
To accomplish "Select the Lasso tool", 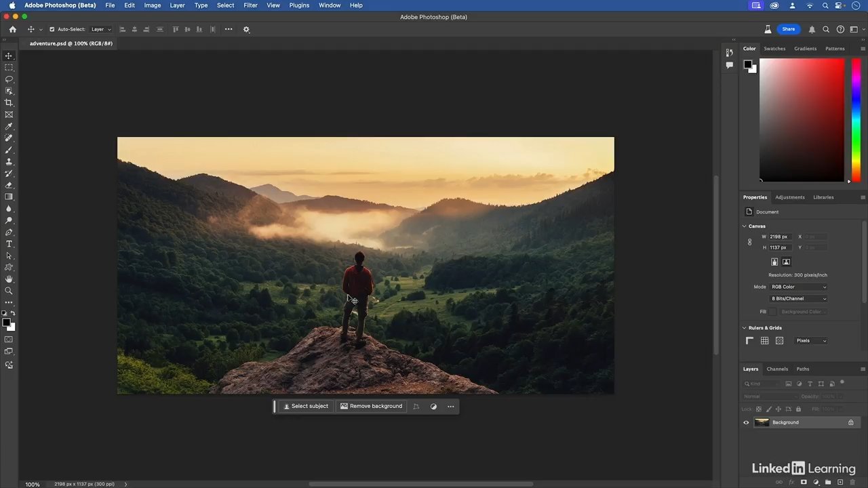I will tap(9, 79).
